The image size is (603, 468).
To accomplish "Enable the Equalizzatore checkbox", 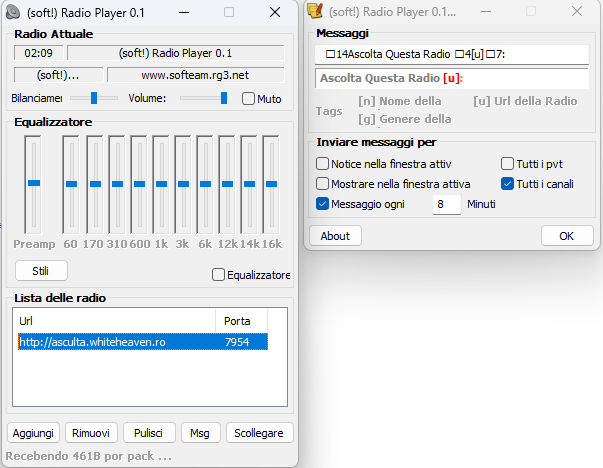I will 218,275.
